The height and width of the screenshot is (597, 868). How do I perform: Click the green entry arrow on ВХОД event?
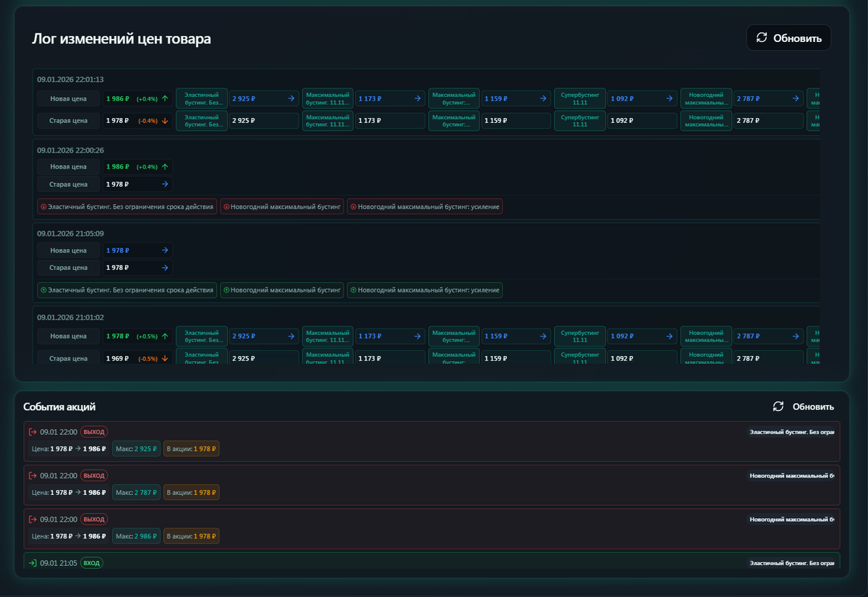(x=32, y=562)
